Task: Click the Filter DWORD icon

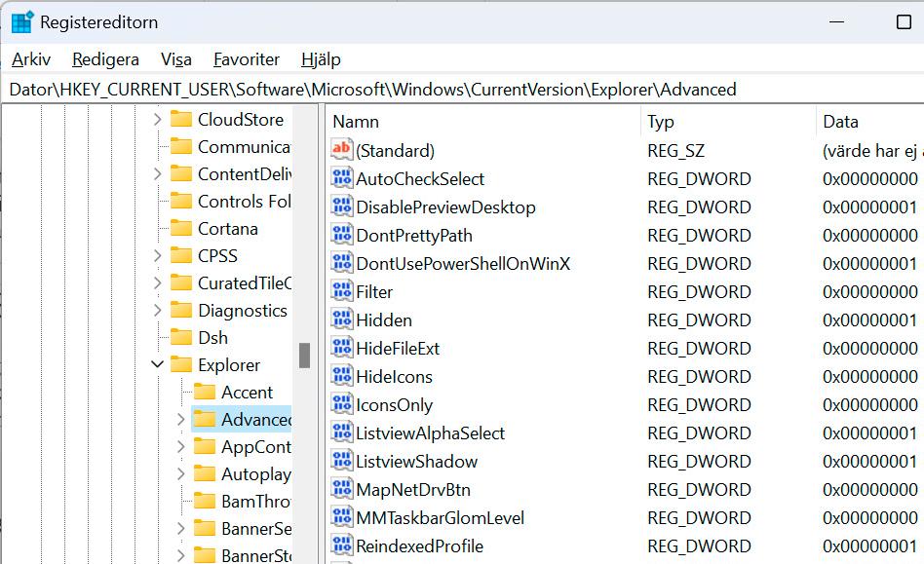Action: [342, 291]
